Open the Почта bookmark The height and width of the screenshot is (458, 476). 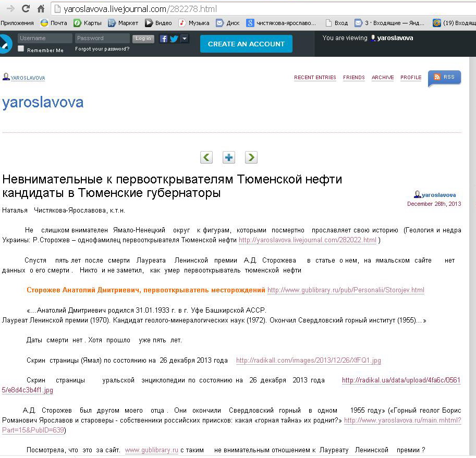54,23
